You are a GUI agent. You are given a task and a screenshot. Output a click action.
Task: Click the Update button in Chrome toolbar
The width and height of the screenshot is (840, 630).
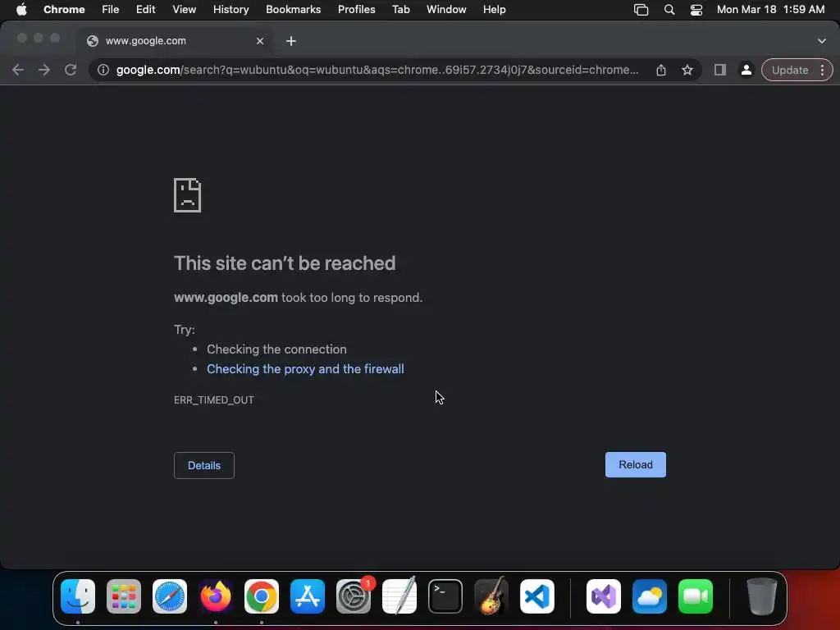[x=790, y=71]
